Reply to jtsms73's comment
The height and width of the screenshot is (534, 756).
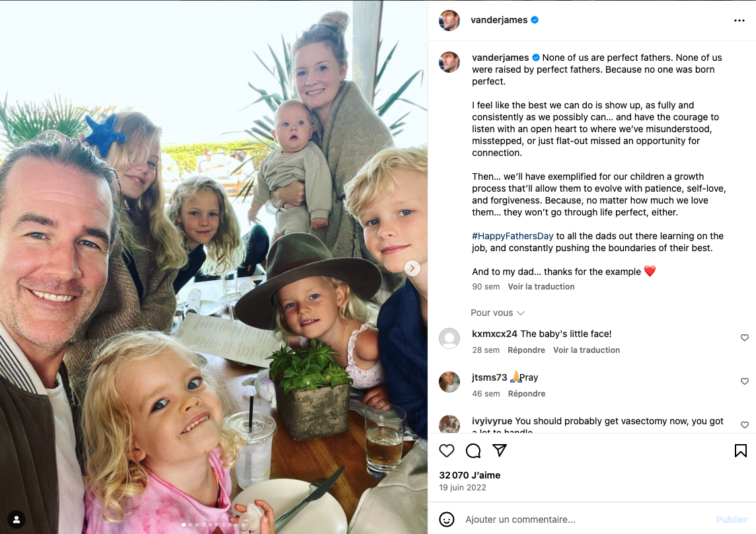click(x=527, y=394)
